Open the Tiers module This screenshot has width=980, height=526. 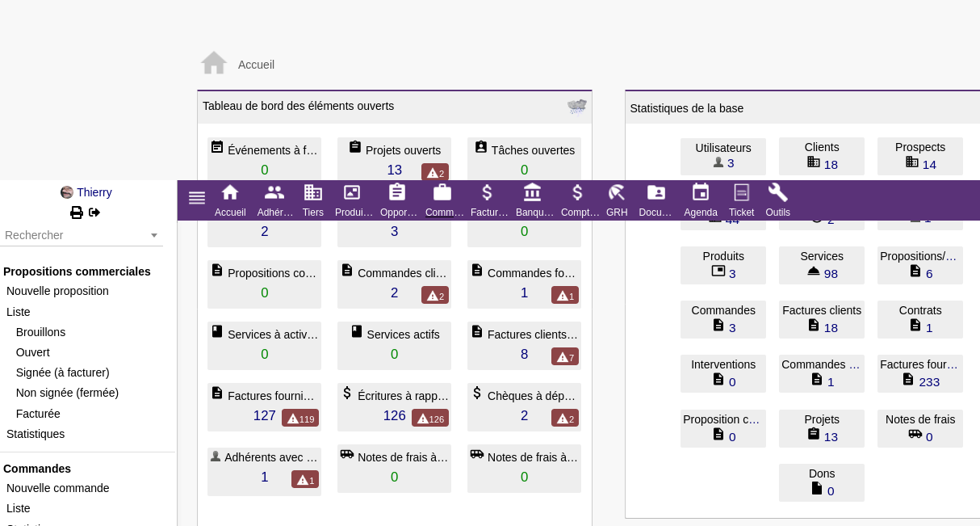tap(313, 200)
